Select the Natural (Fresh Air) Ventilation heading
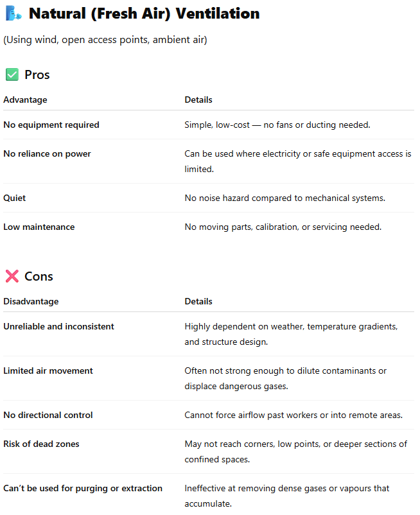The width and height of the screenshot is (420, 515). tap(144, 13)
